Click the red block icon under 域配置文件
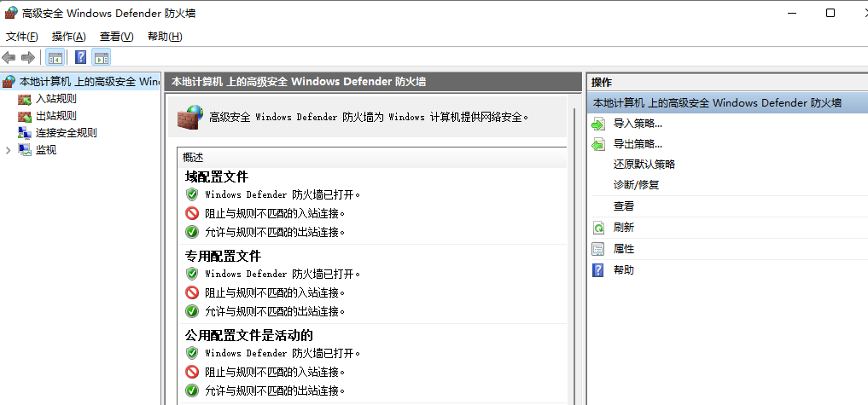 [192, 213]
